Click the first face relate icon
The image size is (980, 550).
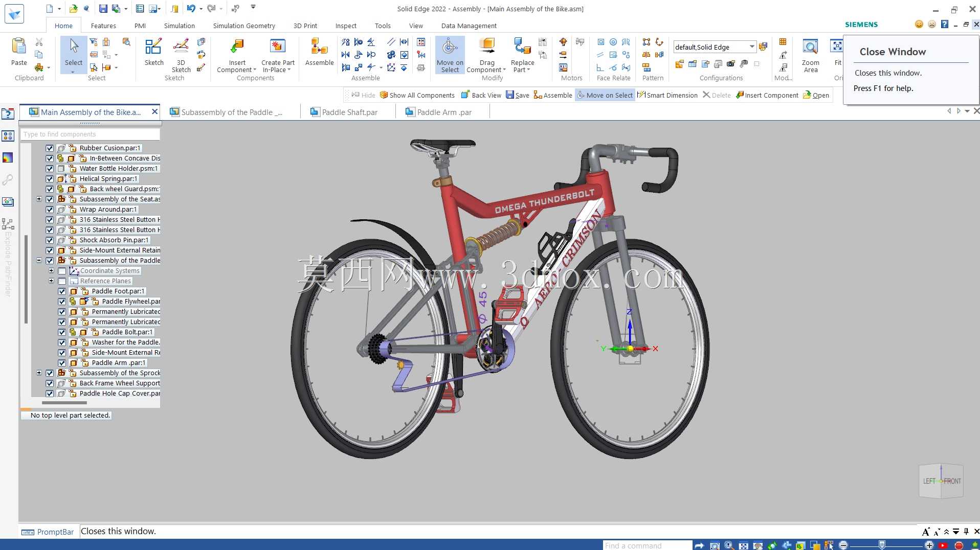[x=600, y=42]
